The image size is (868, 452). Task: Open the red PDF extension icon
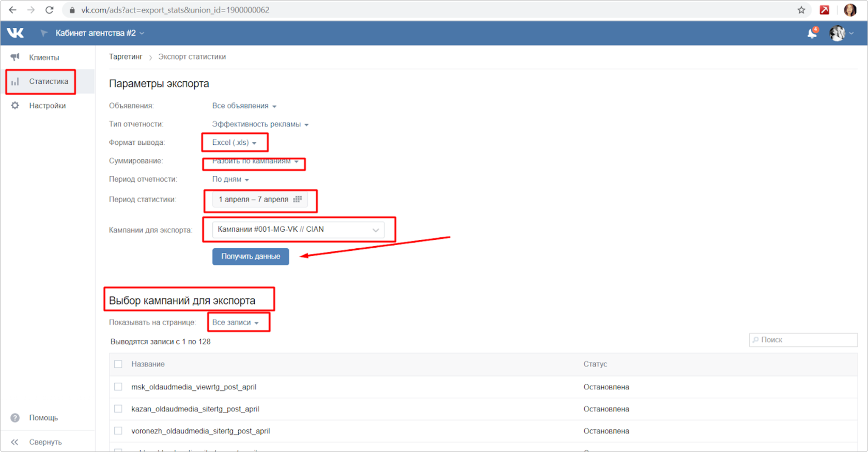point(825,10)
